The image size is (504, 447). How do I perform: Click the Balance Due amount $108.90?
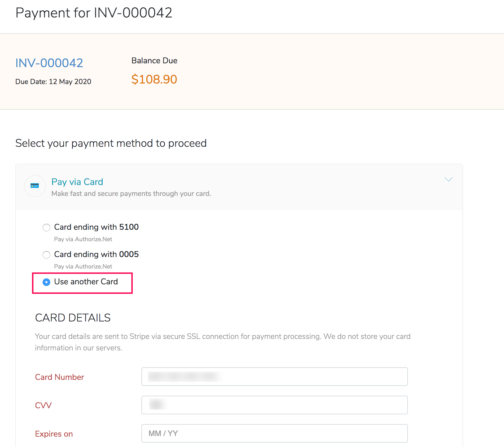pyautogui.click(x=154, y=79)
